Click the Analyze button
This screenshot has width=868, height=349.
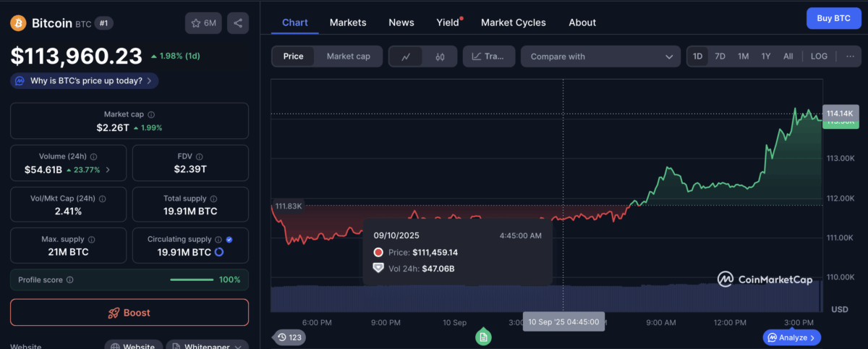pos(792,337)
